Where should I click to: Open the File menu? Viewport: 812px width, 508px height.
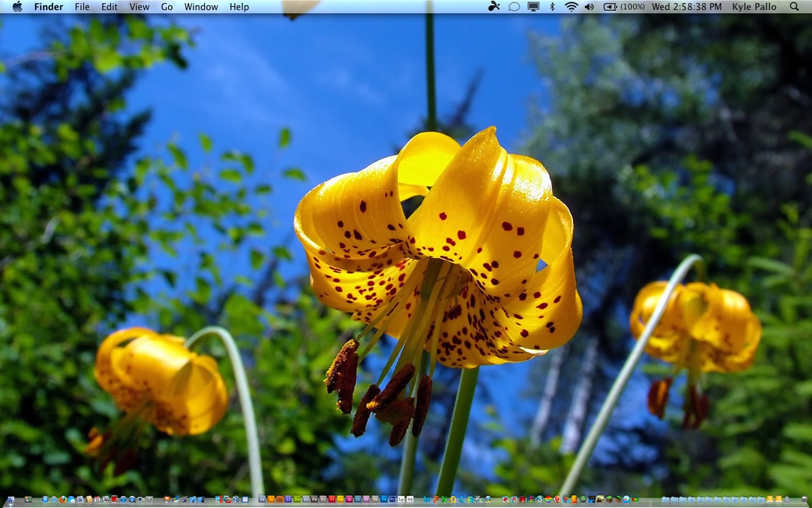click(82, 6)
